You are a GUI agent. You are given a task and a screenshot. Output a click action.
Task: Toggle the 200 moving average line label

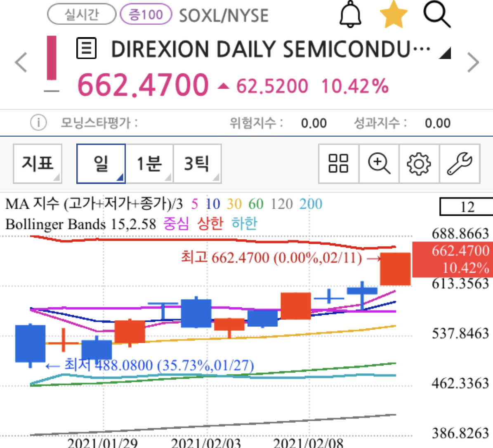tap(311, 204)
